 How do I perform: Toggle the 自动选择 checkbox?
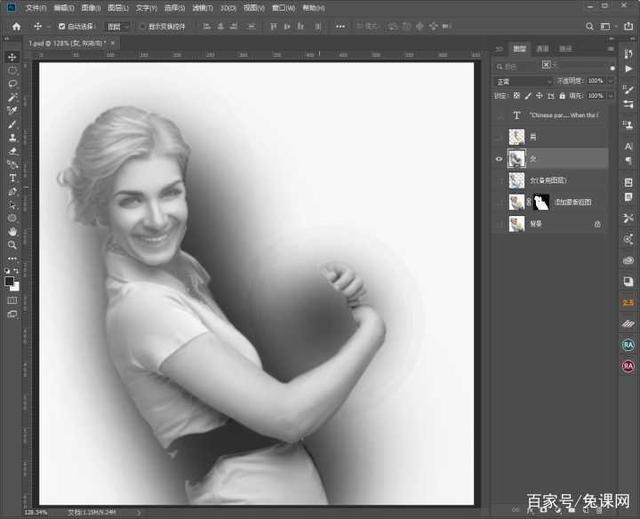pyautogui.click(x=62, y=26)
